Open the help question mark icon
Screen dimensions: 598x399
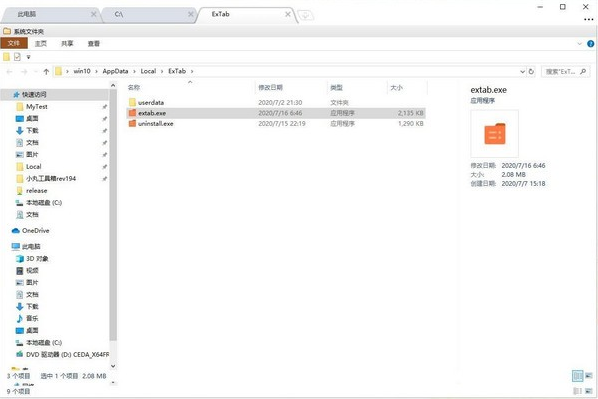pos(590,44)
